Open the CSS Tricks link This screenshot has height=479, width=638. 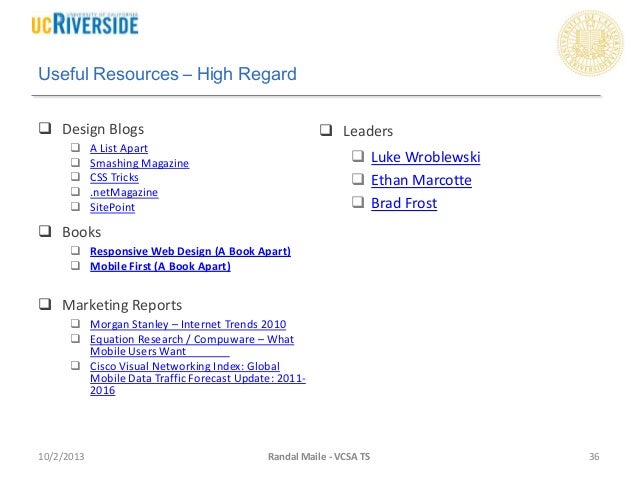tap(114, 178)
